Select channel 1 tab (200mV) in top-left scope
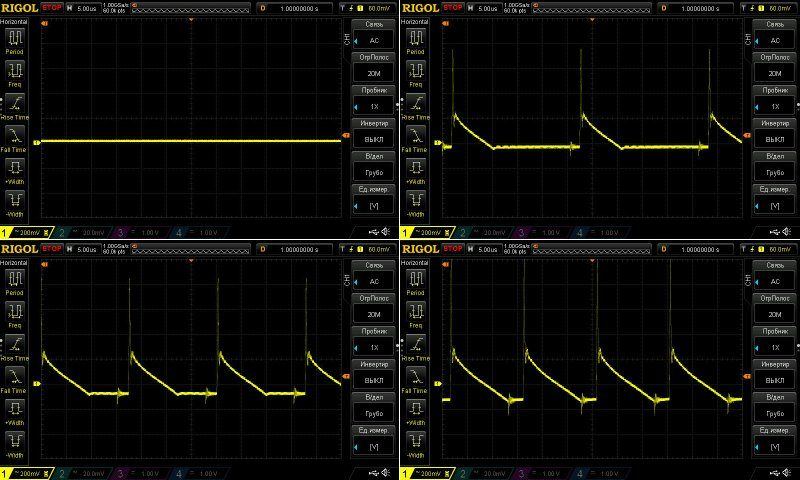The width and height of the screenshot is (800, 480). click(x=22, y=232)
